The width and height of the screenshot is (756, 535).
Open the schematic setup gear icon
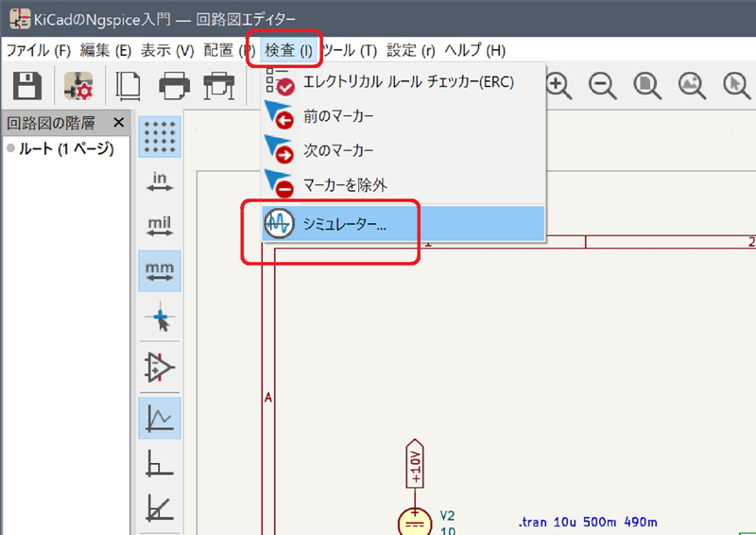(78, 85)
